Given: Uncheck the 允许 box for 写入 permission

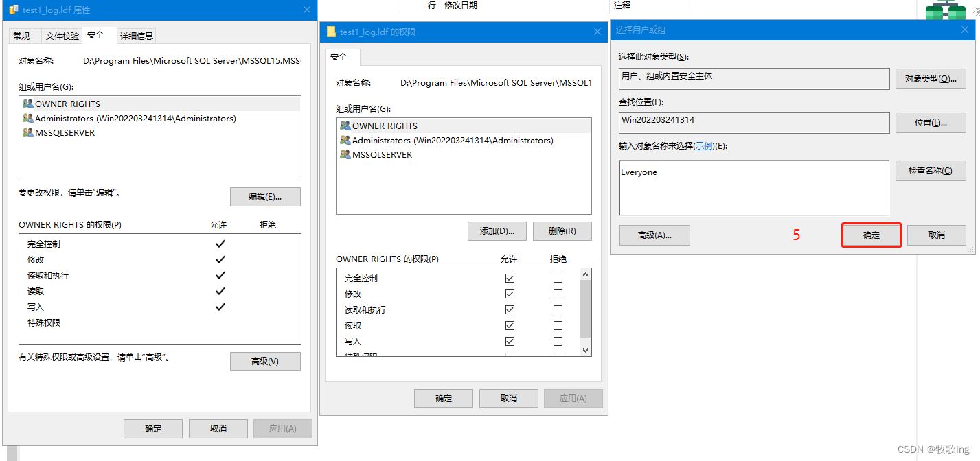Looking at the screenshot, I should [510, 341].
